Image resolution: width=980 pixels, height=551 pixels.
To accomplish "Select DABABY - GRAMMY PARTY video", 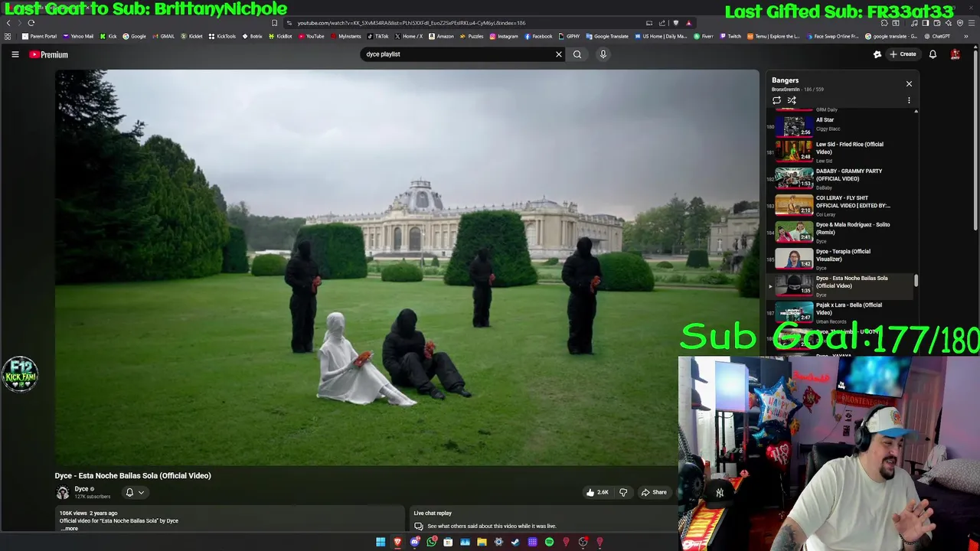I will [838, 178].
